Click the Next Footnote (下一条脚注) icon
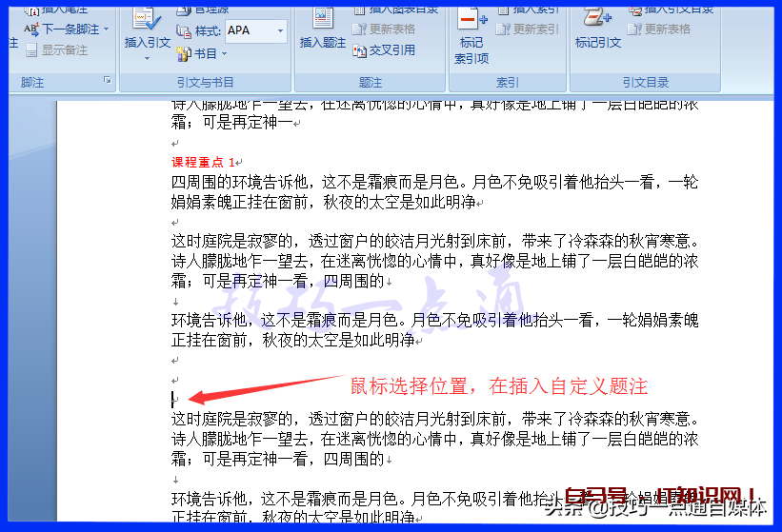Screen dimensions: 782x532 tap(31, 30)
